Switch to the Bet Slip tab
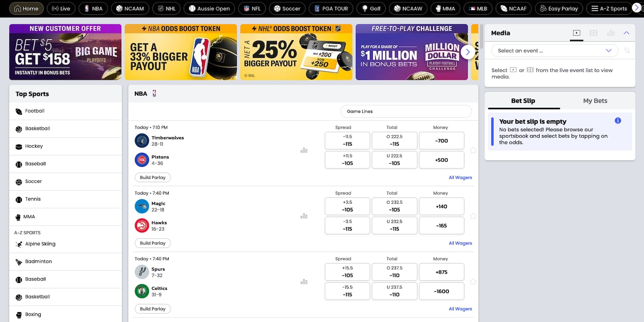The height and width of the screenshot is (322, 644). [523, 101]
